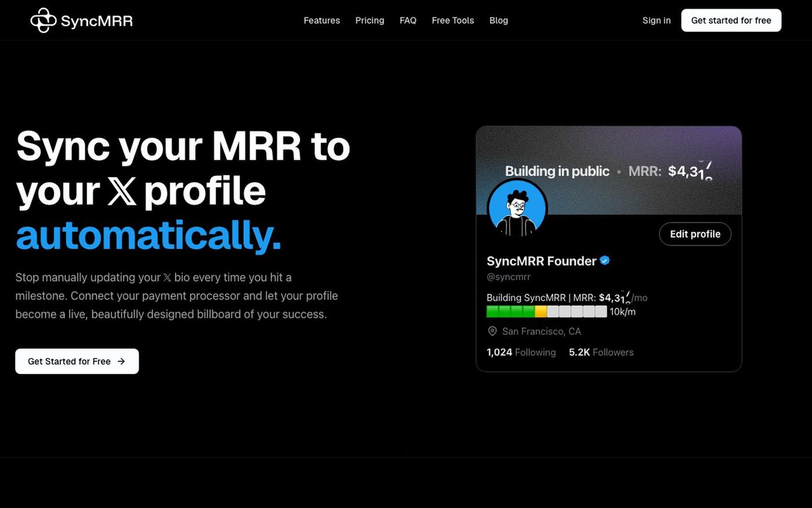812x508 pixels.
Task: Go to the FAQ nav item
Action: coord(408,20)
